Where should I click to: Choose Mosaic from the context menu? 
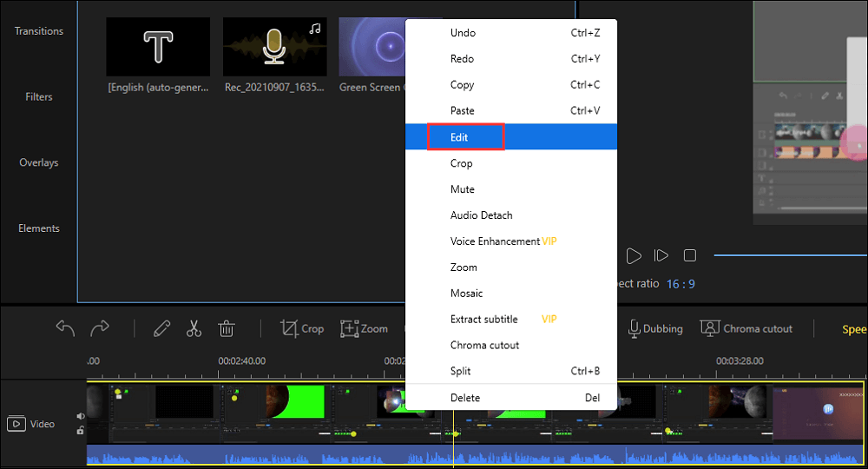[x=466, y=294]
